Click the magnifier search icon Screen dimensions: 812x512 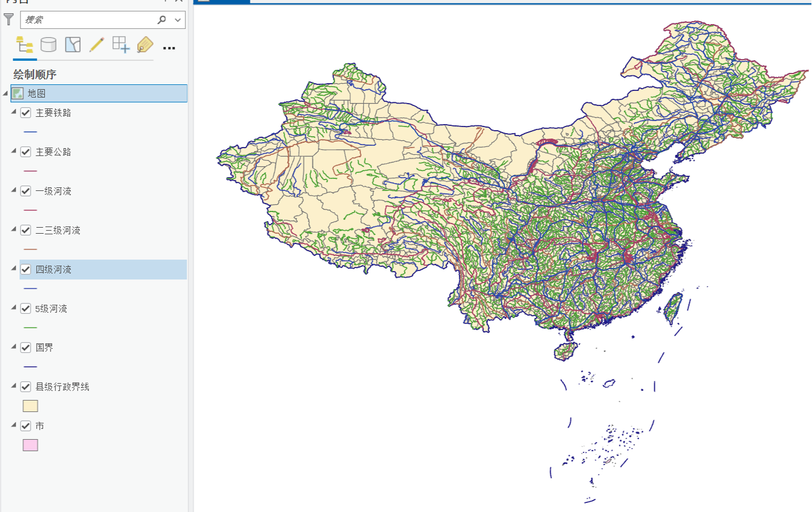(161, 20)
